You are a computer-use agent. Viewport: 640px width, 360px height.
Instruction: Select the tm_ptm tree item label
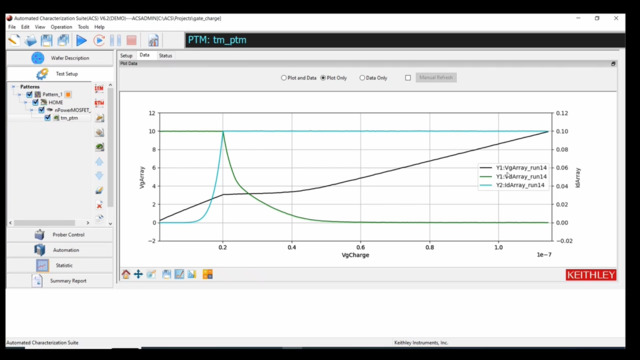[69, 118]
